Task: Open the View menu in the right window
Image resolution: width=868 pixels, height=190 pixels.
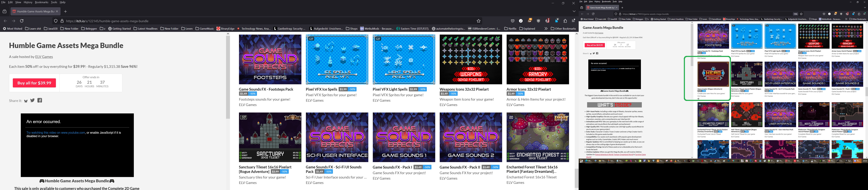Action: tap(591, 2)
